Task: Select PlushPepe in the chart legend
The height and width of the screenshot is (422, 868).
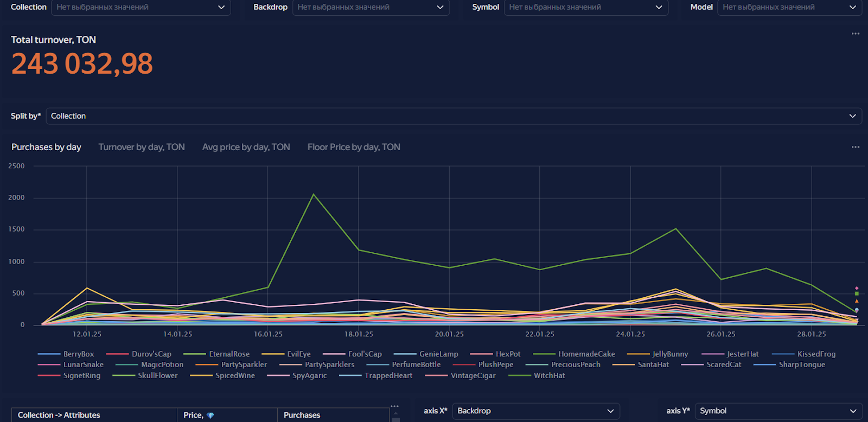Action: [483, 365]
